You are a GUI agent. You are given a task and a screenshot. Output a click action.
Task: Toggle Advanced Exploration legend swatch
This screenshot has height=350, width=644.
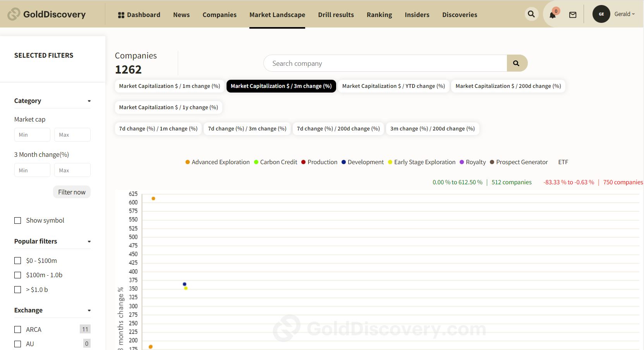[187, 162]
